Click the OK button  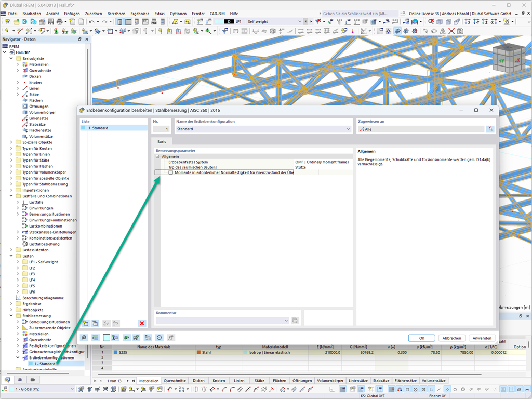click(422, 338)
